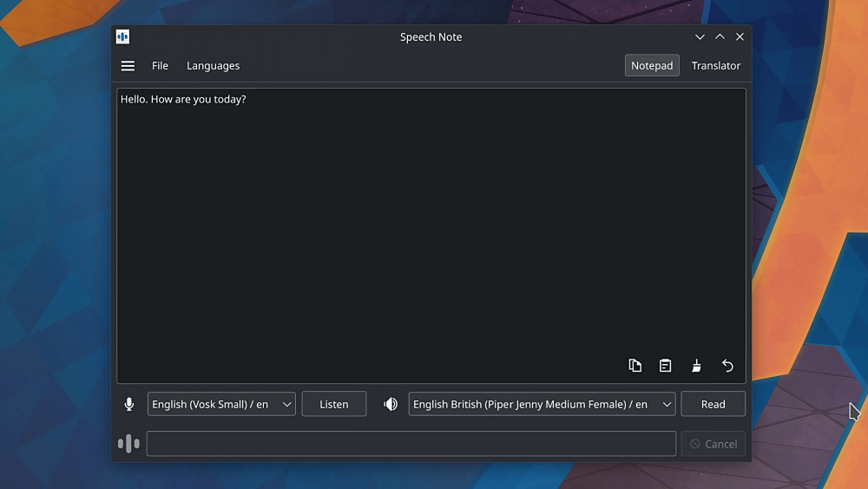Start listening with the Listen button
The image size is (868, 489).
[334, 404]
